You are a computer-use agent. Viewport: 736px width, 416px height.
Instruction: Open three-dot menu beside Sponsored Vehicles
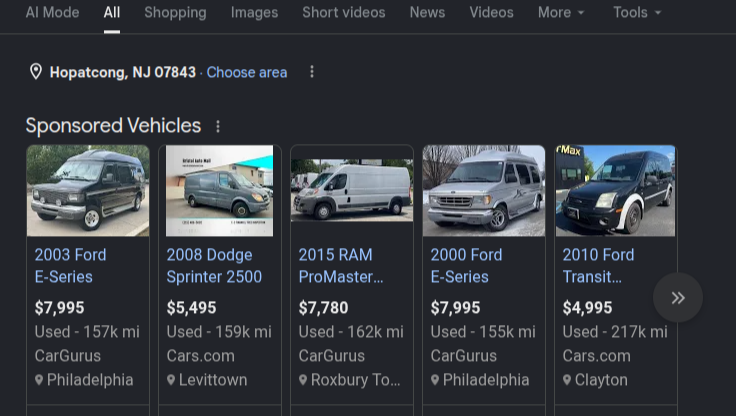(217, 126)
